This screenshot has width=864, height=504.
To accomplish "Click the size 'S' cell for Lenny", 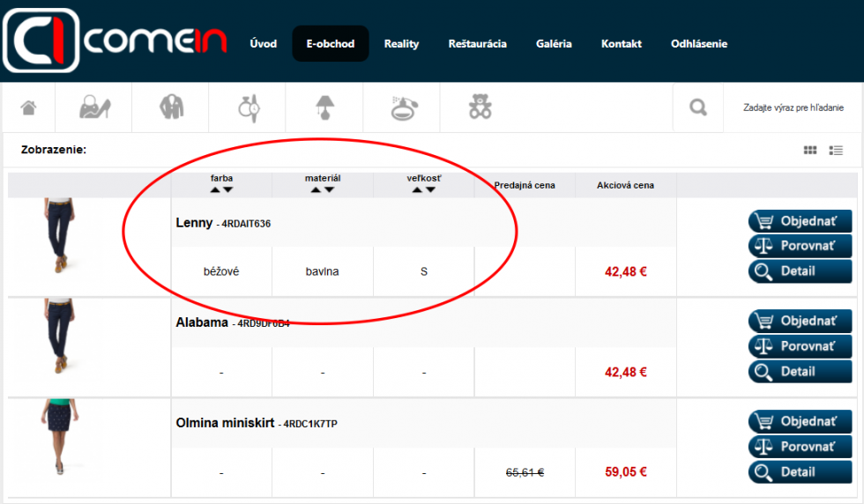I will tap(424, 271).
